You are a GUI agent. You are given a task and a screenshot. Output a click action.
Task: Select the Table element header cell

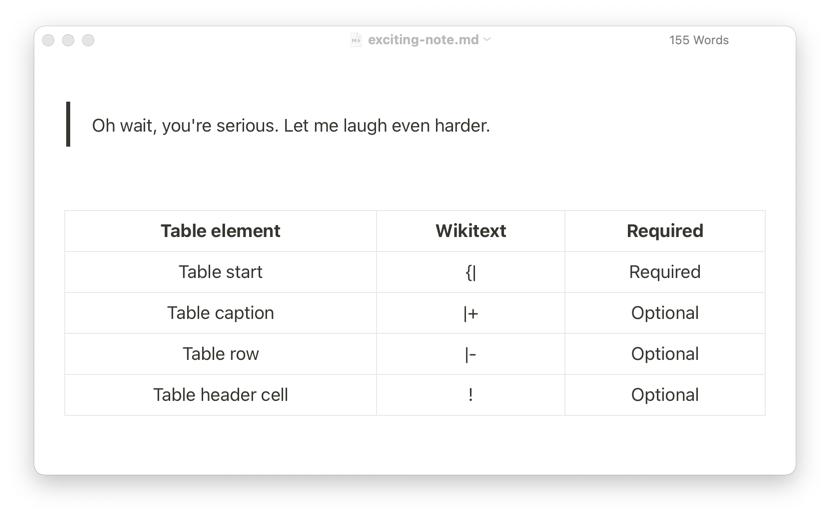point(220,231)
